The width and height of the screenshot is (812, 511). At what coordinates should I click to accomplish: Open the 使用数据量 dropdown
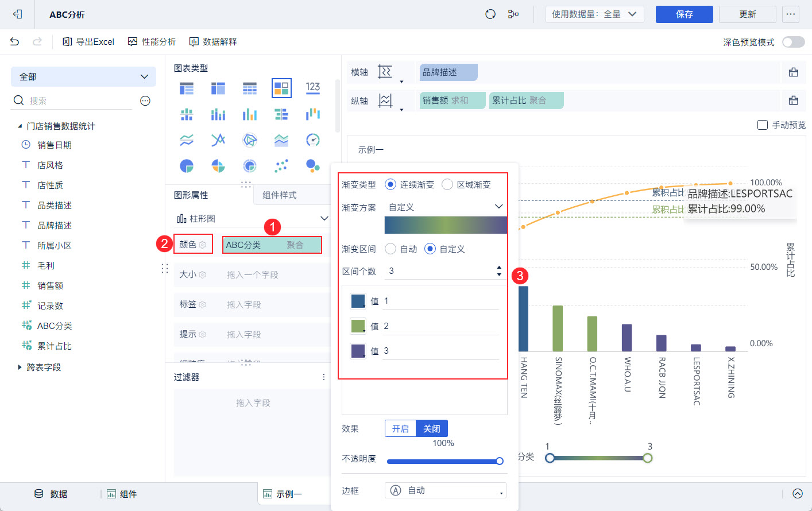(594, 14)
